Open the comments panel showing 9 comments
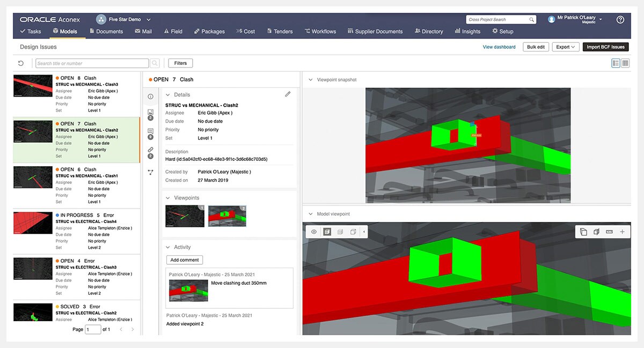644x348 pixels. tap(150, 131)
